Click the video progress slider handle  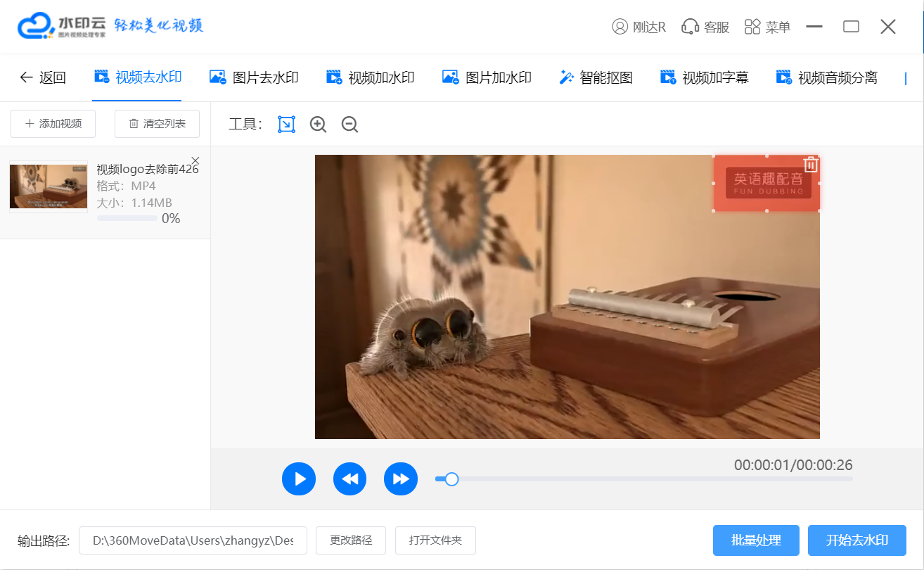tap(452, 479)
